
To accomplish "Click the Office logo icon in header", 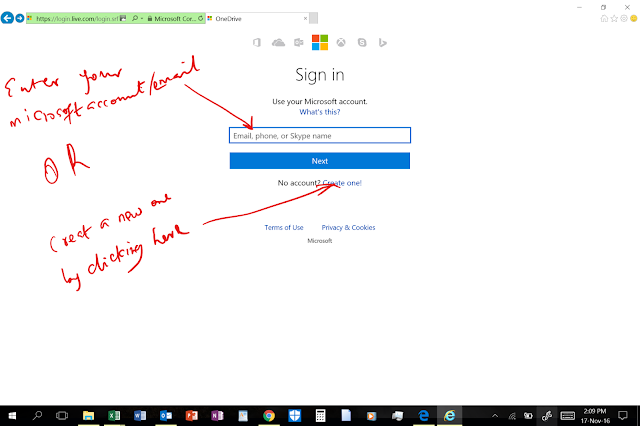I will click(257, 42).
